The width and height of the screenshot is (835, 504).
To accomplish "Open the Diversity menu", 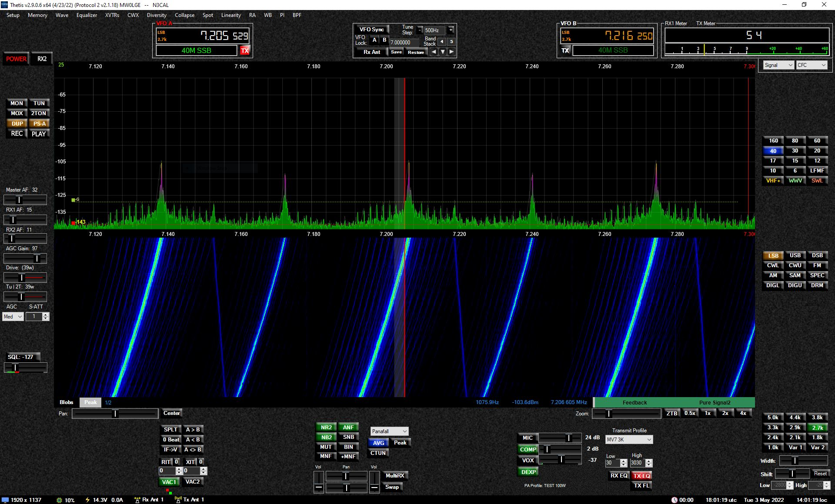I will [x=157, y=15].
